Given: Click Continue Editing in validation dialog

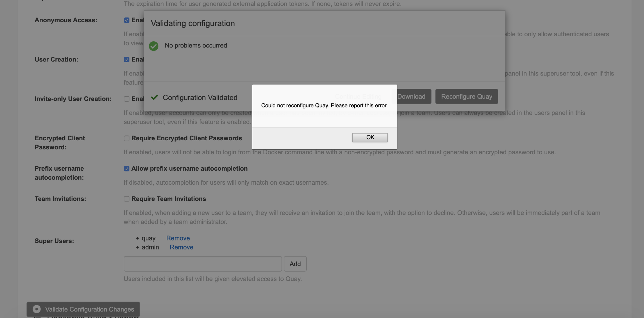Looking at the screenshot, I should 358,96.
